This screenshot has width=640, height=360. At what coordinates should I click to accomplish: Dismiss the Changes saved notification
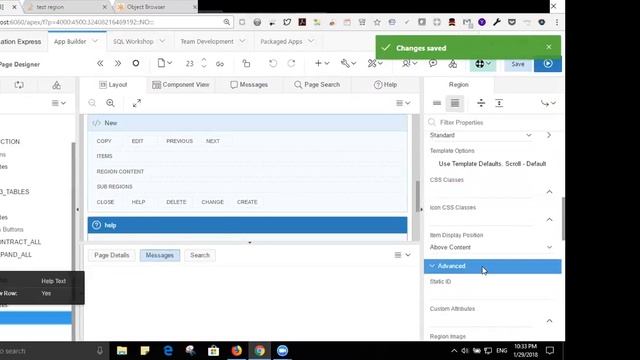coord(549,47)
